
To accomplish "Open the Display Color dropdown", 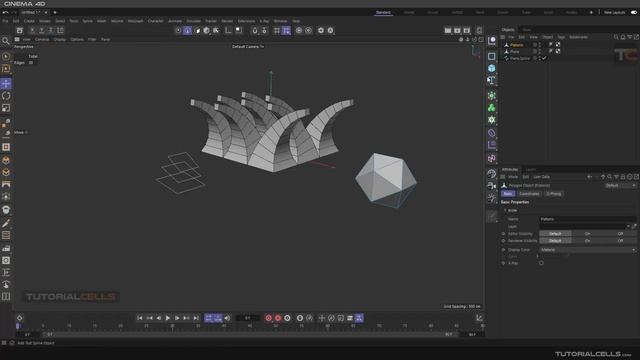I will pos(588,250).
